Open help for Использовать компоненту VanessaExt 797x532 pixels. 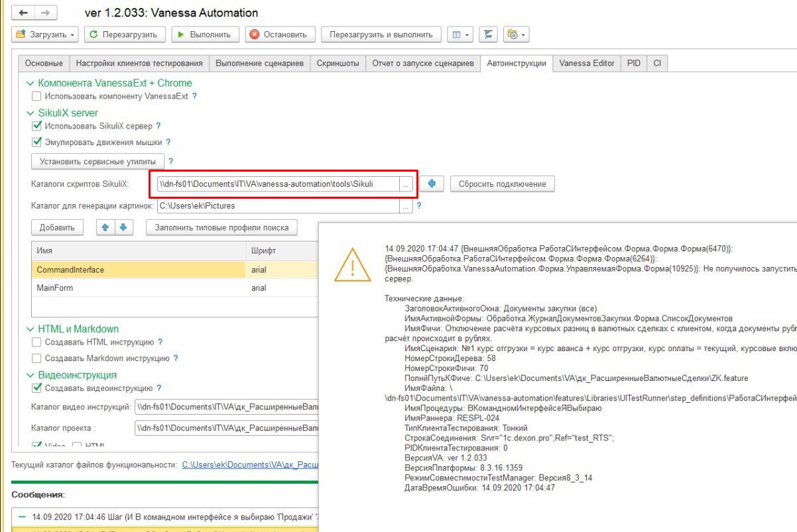click(194, 96)
